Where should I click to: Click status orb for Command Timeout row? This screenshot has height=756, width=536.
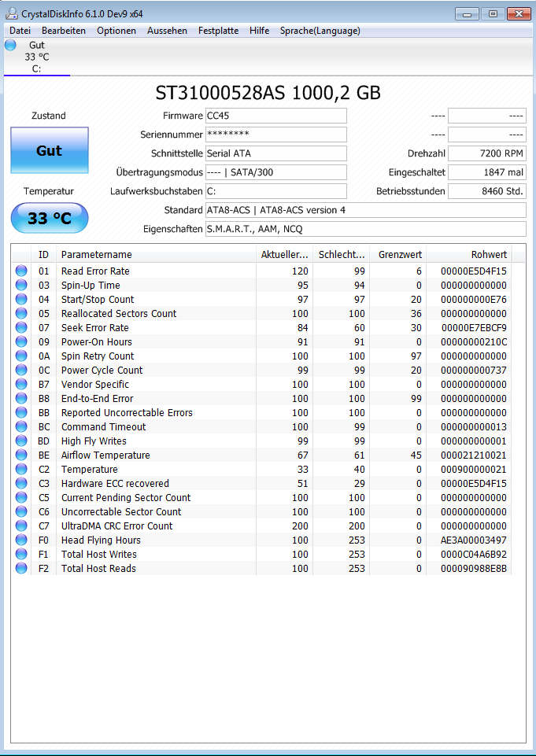(x=21, y=426)
